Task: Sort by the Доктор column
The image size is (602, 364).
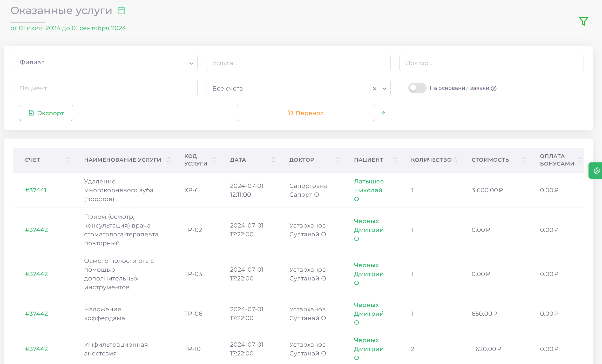Action: (x=338, y=160)
